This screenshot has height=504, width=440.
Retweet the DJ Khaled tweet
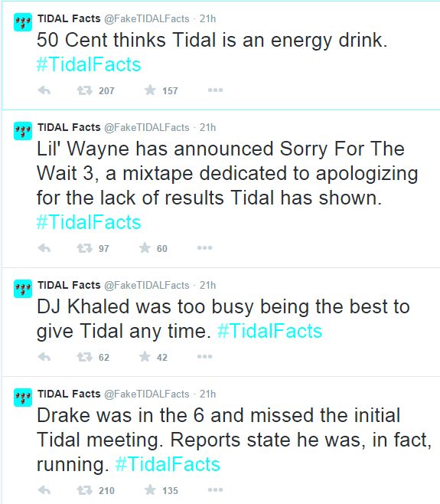(x=84, y=357)
